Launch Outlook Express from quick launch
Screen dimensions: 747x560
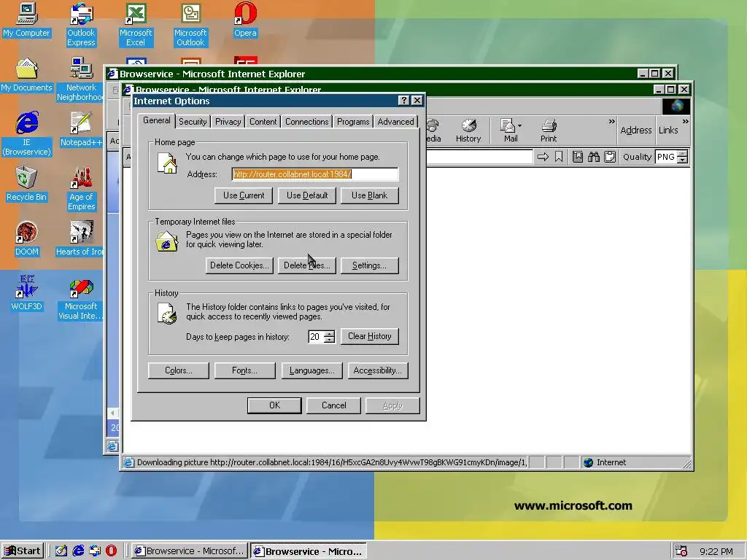pos(95,551)
